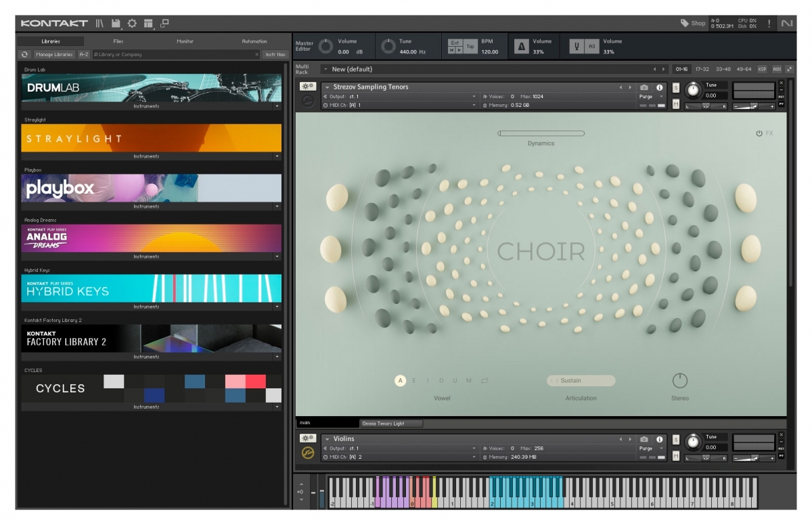The height and width of the screenshot is (525, 812).
Task: Expand CYCLES Instruments dropdown
Action: [277, 407]
